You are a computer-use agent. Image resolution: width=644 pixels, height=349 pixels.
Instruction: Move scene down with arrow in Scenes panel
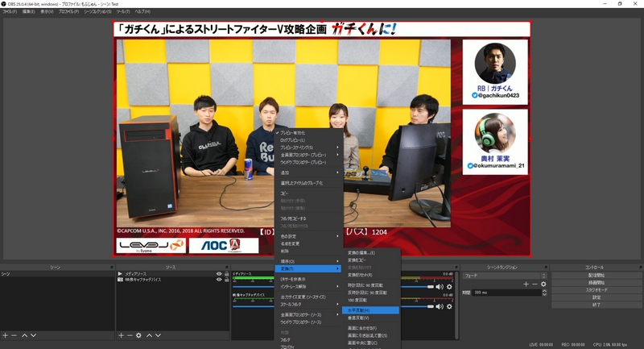[33, 335]
